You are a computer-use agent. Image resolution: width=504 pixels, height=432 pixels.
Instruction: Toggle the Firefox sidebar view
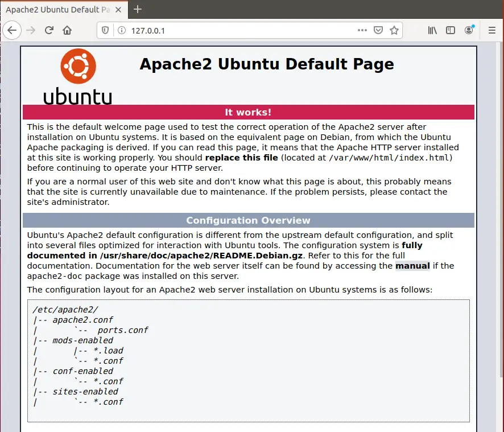[x=451, y=30]
